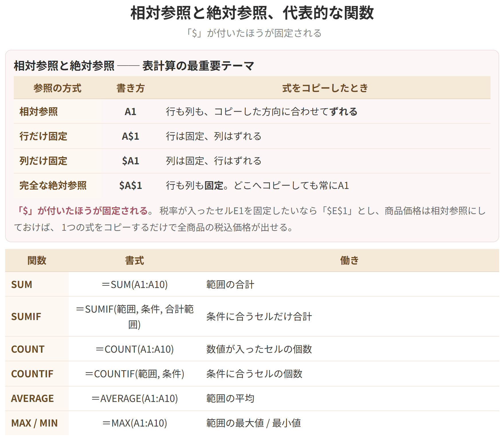Click column header 書き方
This screenshot has height=440, width=504.
(x=130, y=88)
